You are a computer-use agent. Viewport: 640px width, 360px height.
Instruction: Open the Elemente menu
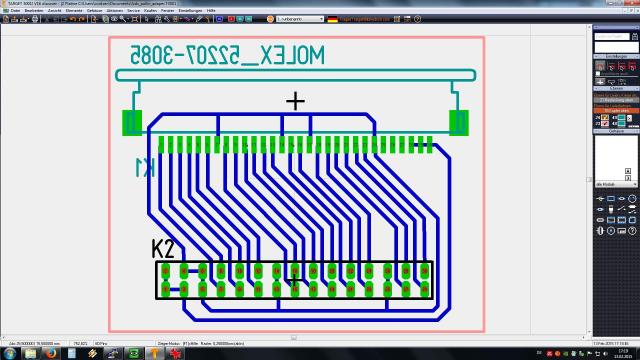74,11
